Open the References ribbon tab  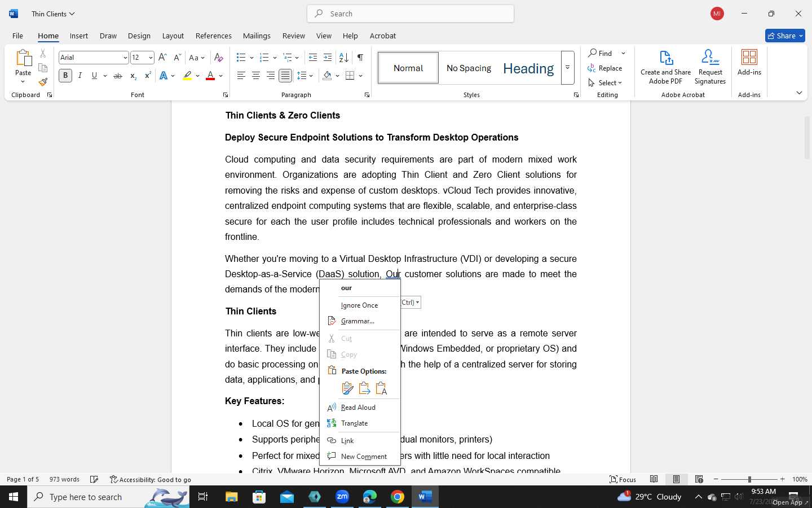(x=214, y=36)
